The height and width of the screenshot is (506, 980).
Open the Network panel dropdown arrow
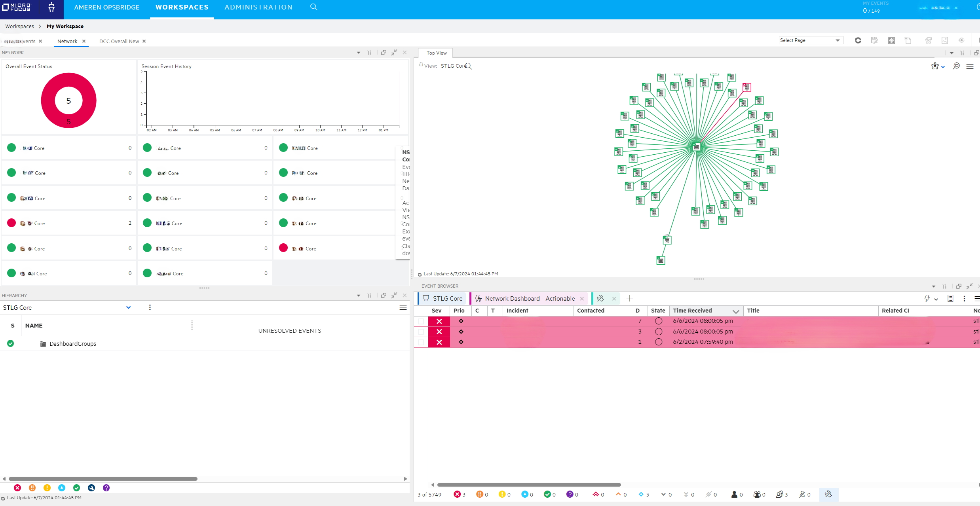[359, 53]
